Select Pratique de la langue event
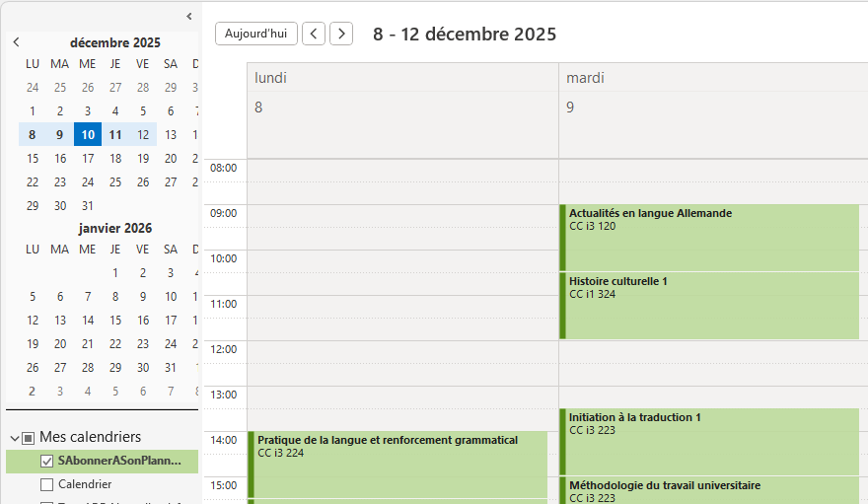This screenshot has height=504, width=868. [x=399, y=464]
